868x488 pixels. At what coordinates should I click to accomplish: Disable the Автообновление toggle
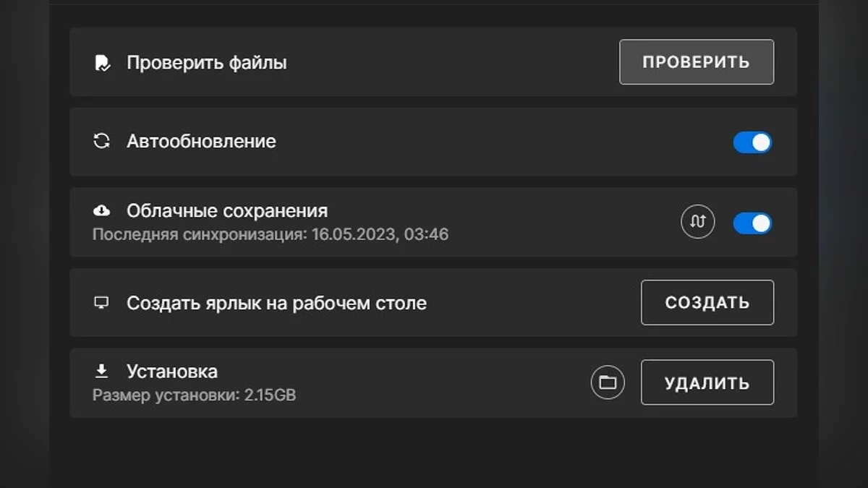[x=752, y=142]
